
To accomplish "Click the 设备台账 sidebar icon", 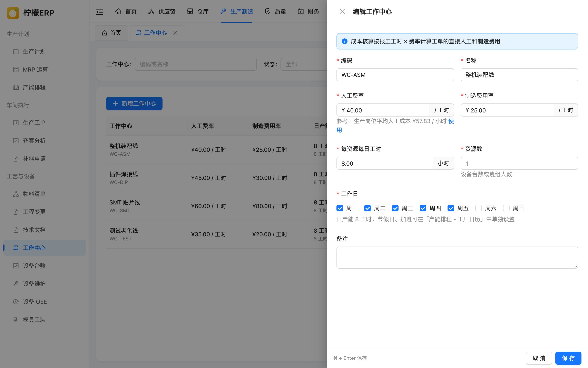I will coord(16,266).
